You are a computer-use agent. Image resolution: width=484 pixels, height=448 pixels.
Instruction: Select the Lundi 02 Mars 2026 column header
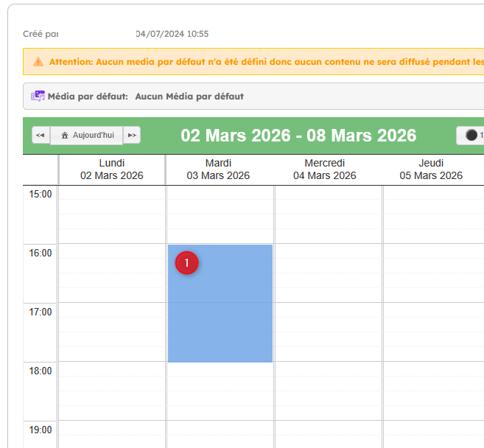point(112,169)
